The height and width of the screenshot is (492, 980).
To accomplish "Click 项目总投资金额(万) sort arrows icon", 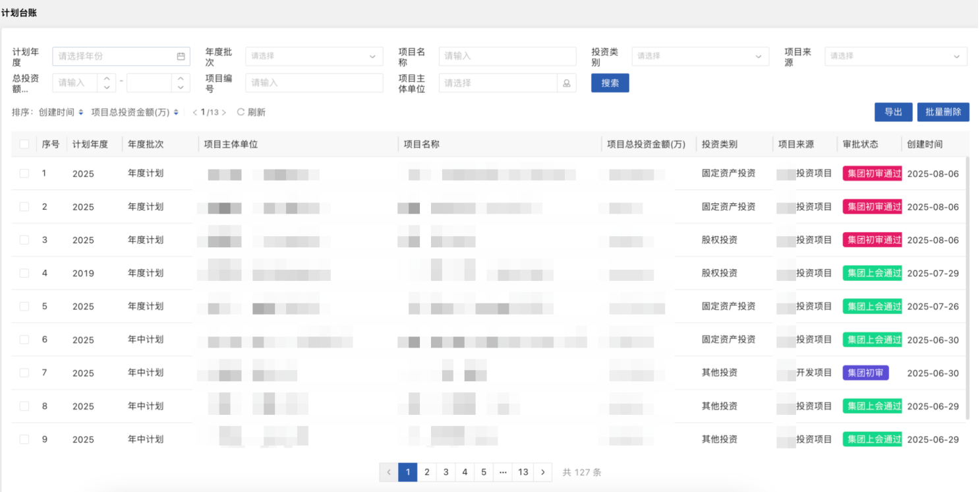I will [x=176, y=113].
